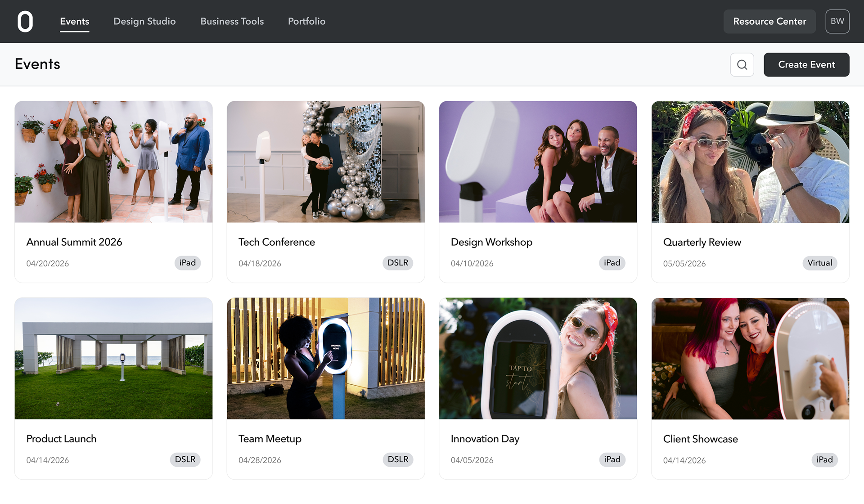
Task: Click the 04/05/2026 date on Innovation Day
Action: coord(472,460)
